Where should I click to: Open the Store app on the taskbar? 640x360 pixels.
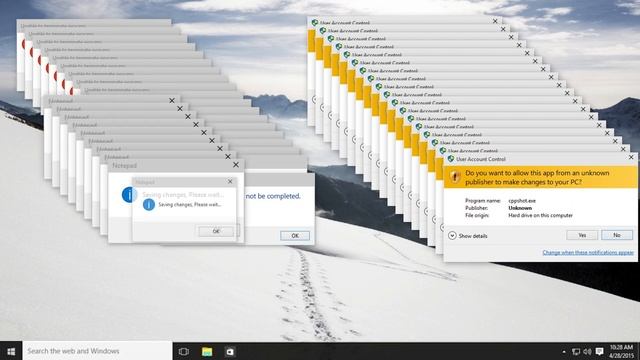click(230, 351)
